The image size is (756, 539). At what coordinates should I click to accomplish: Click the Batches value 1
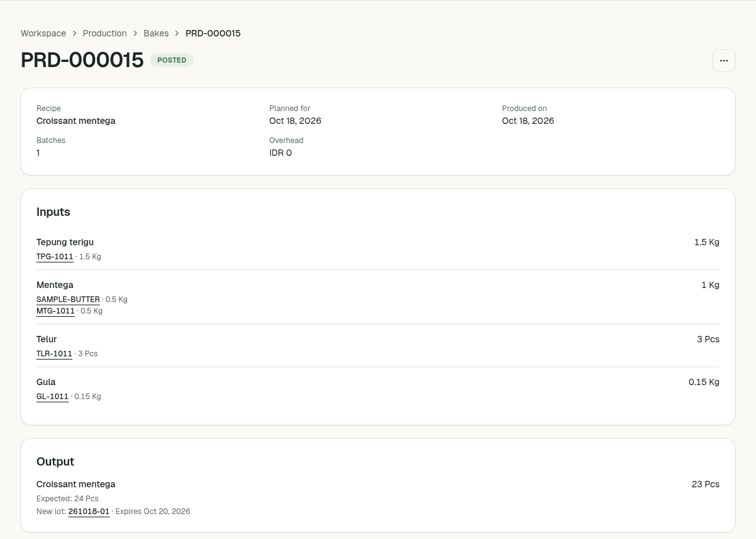point(38,153)
